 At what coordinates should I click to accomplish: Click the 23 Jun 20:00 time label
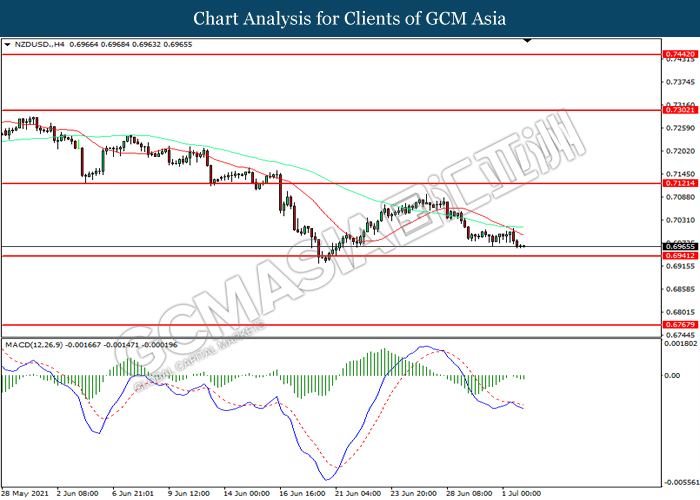414,494
